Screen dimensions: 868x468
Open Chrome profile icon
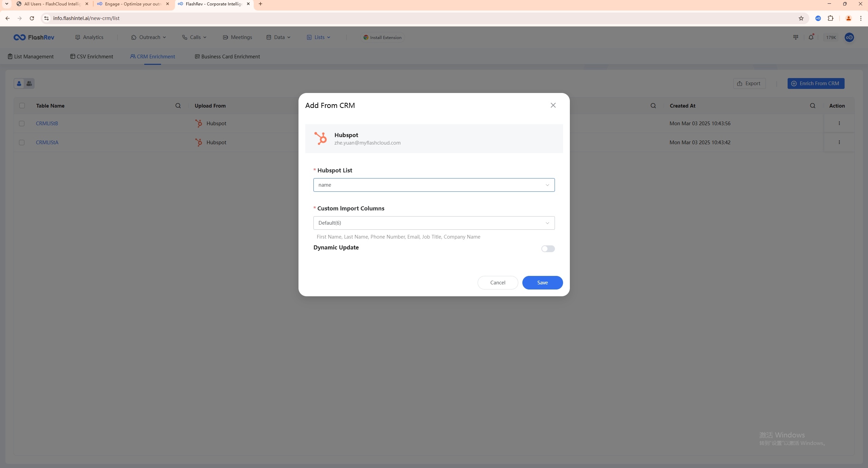[x=849, y=18]
